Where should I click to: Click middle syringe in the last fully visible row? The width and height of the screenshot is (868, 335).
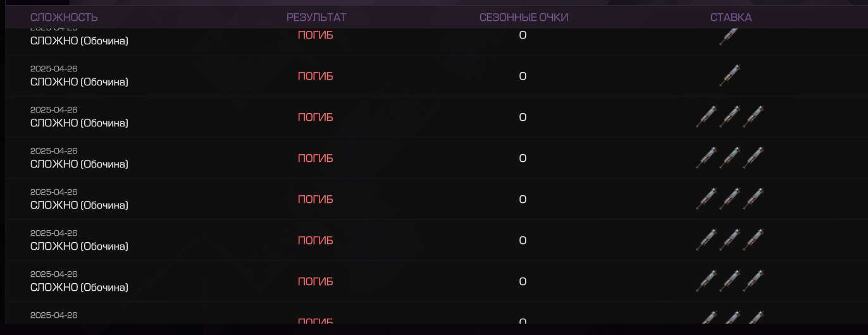click(730, 281)
